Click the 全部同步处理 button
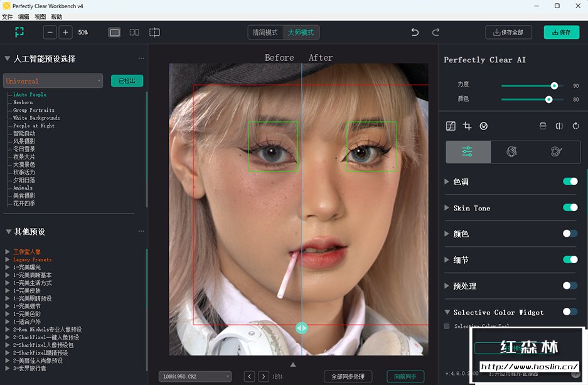Image resolution: width=588 pixels, height=385 pixels. [348, 376]
